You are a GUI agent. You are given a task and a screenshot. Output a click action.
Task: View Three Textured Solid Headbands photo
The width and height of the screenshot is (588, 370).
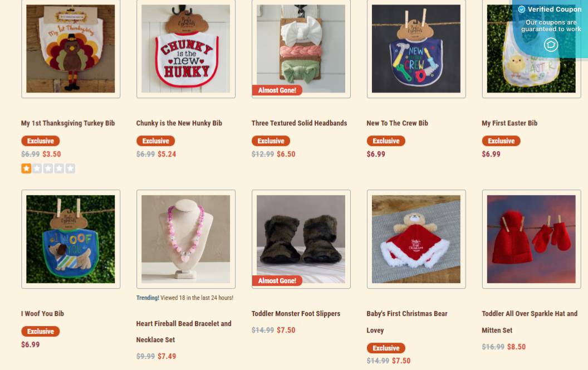pos(301,48)
